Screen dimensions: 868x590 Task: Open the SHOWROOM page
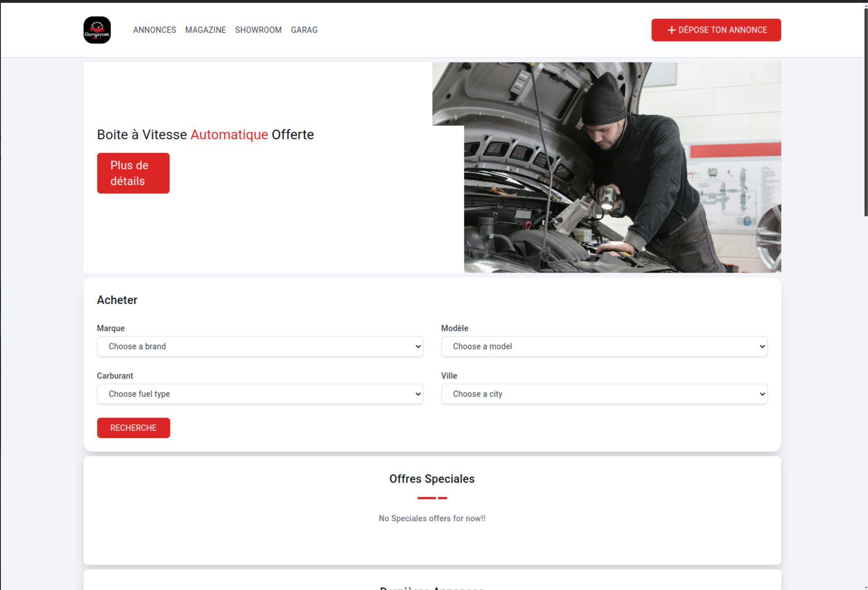tap(258, 30)
